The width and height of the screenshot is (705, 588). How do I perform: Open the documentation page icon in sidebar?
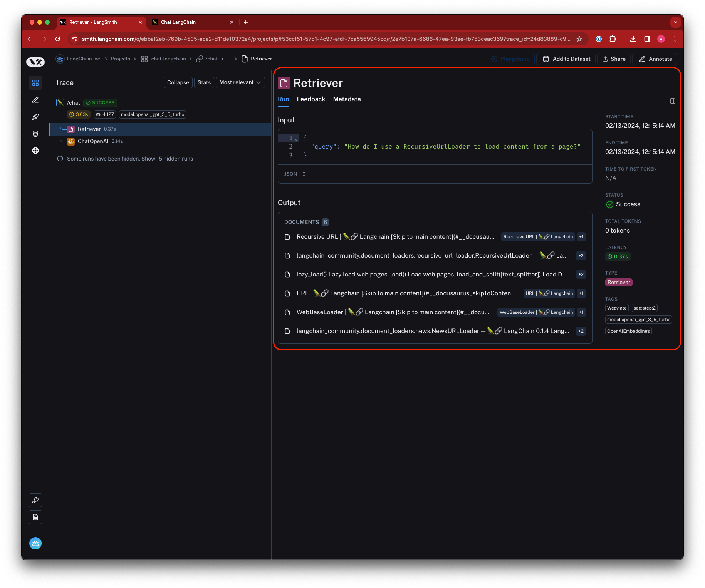[x=35, y=517]
